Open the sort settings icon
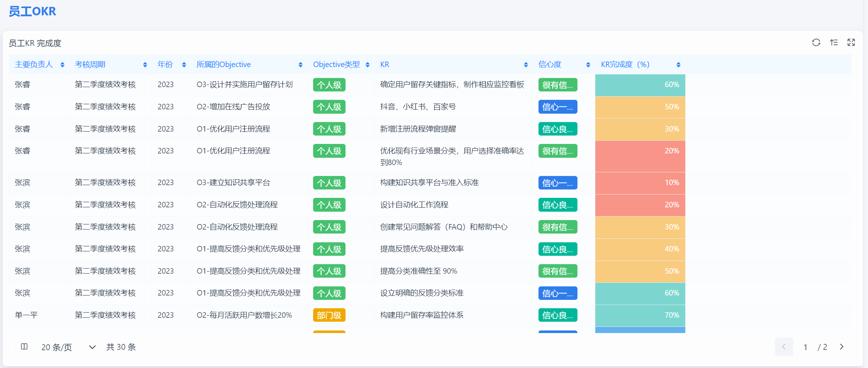The height and width of the screenshot is (368, 868). point(834,43)
